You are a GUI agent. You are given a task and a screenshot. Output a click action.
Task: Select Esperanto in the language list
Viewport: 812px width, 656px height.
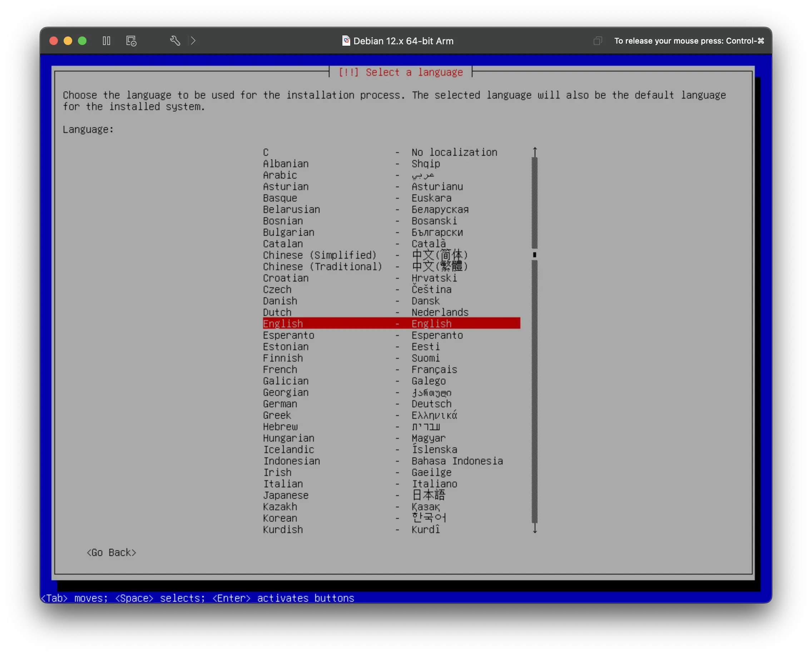(392, 335)
